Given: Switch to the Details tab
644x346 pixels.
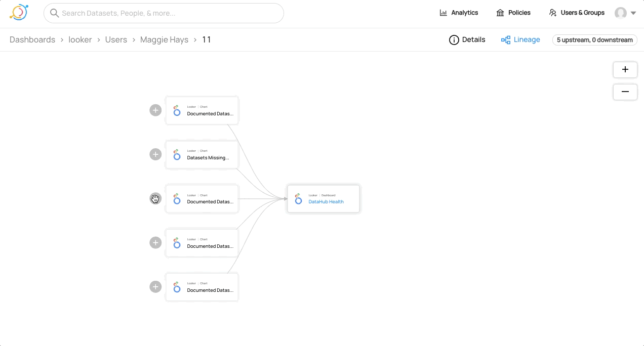Looking at the screenshot, I should coord(467,39).
